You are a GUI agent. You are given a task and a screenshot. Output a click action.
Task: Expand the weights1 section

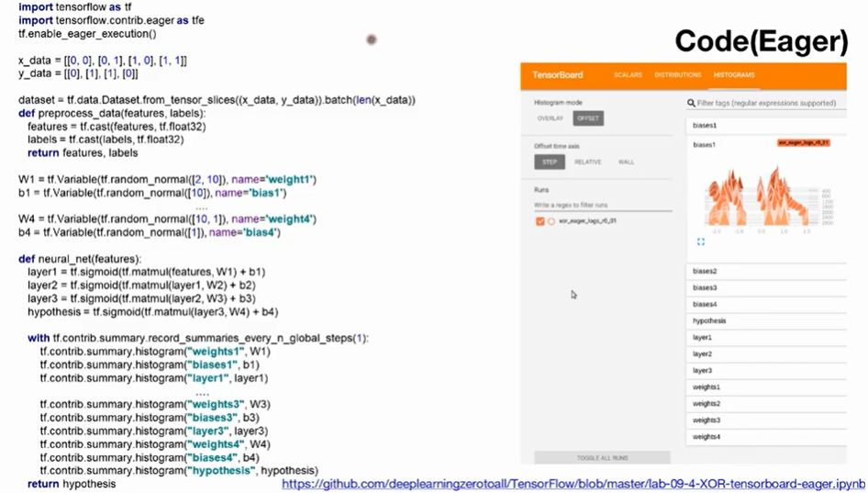pyautogui.click(x=766, y=387)
